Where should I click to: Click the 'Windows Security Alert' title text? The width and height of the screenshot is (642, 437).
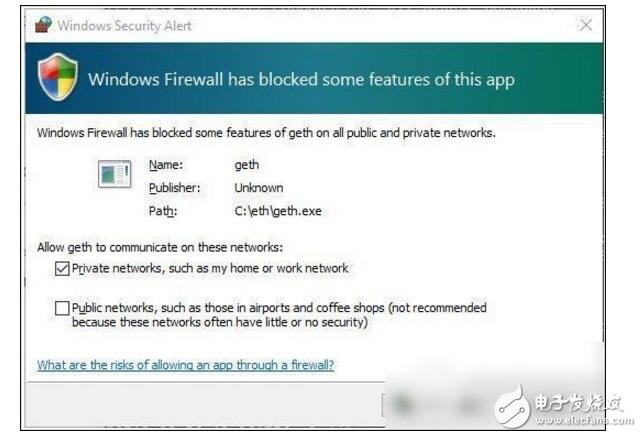124,25
